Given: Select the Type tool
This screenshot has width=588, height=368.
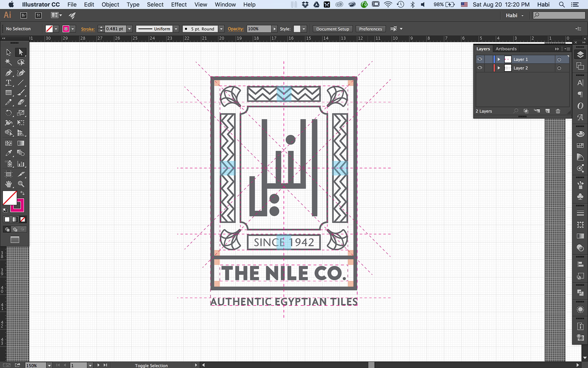Looking at the screenshot, I should [x=9, y=82].
